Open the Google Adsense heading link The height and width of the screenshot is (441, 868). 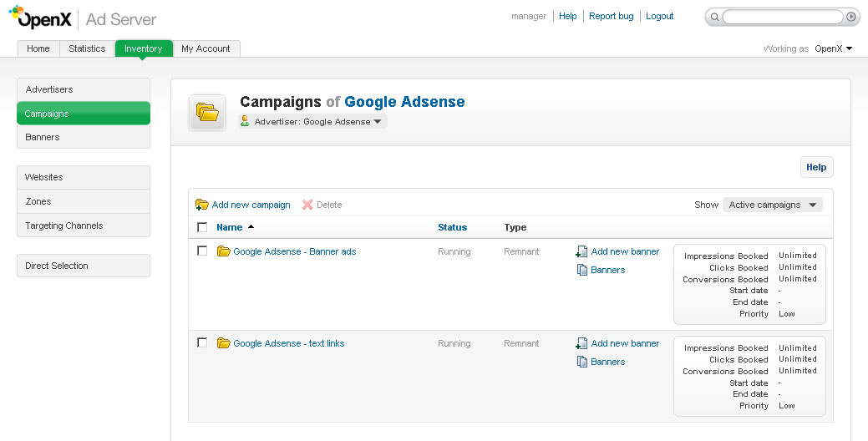pyautogui.click(x=404, y=102)
